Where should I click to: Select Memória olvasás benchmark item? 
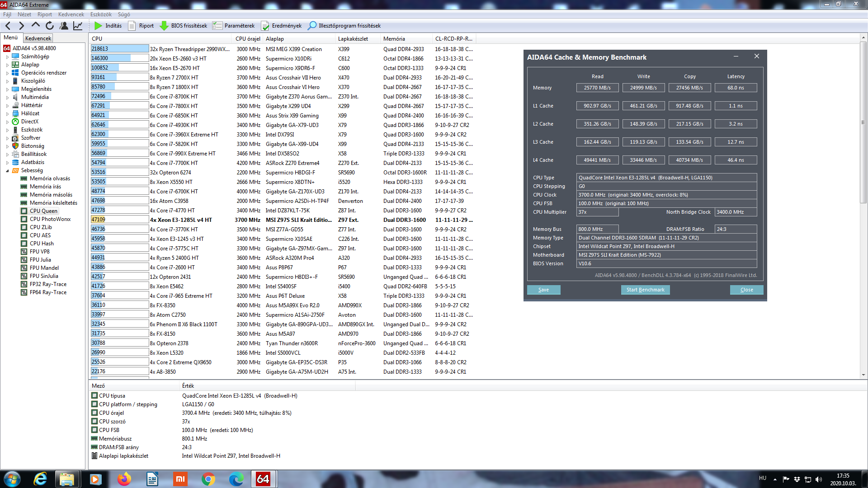(50, 178)
